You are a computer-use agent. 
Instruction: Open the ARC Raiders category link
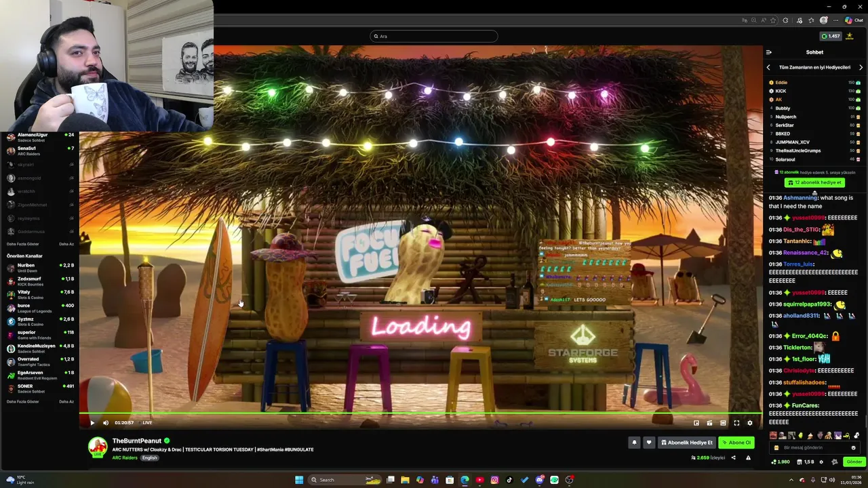pos(125,457)
